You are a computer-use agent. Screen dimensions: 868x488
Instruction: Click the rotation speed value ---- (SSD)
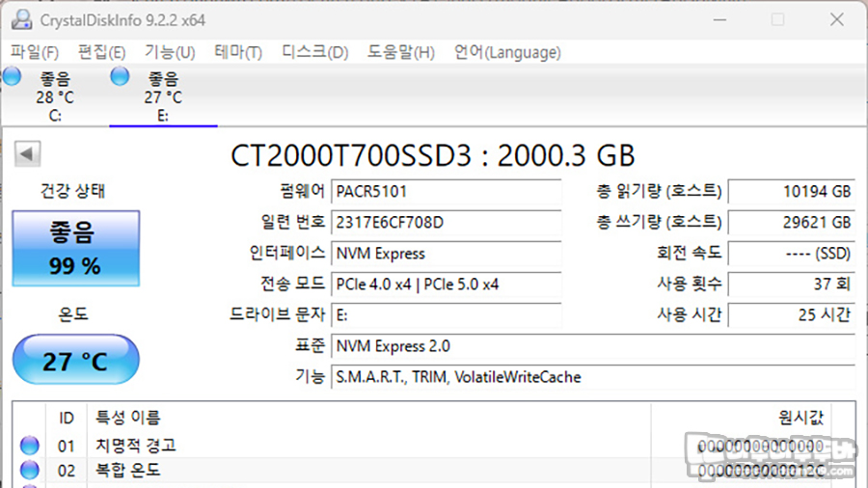coord(792,254)
